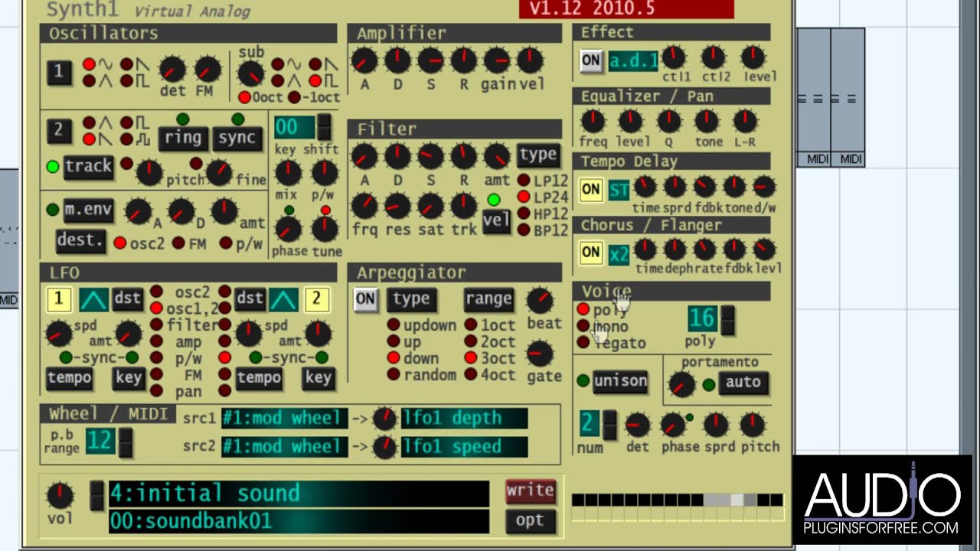This screenshot has width=980, height=551.
Task: Click the Tempo Delay ST mode indicator
Action: pos(619,189)
